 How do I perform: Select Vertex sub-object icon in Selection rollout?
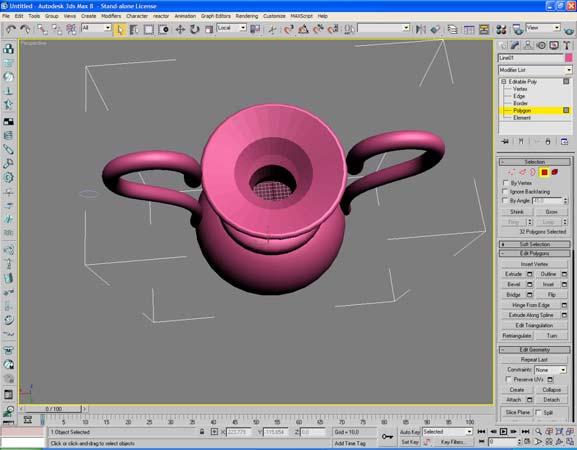(x=512, y=172)
